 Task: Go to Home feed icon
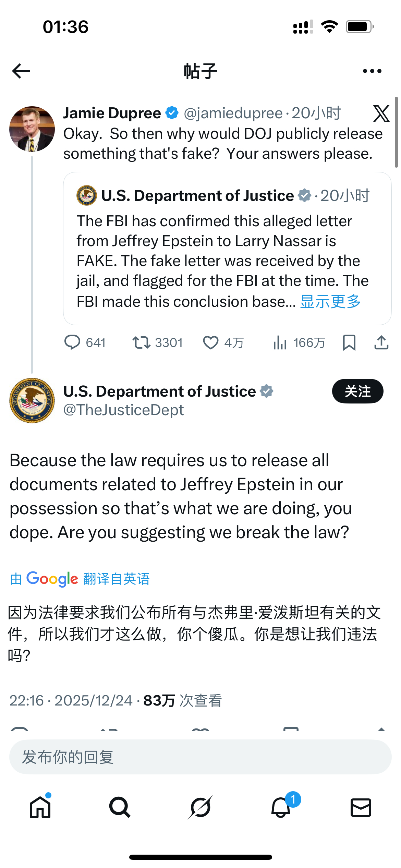pyautogui.click(x=40, y=807)
